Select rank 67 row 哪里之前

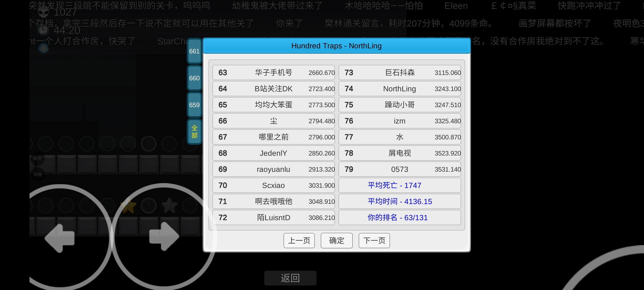click(274, 137)
